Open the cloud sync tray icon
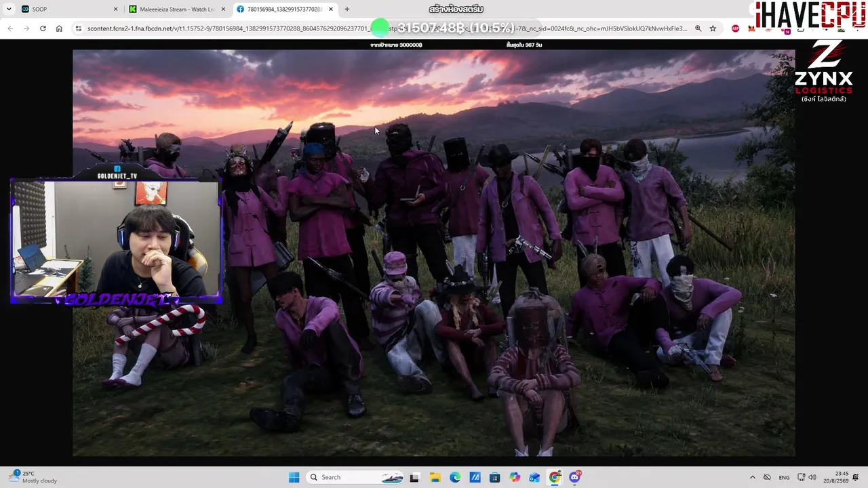The width and height of the screenshot is (868, 488). point(767,477)
